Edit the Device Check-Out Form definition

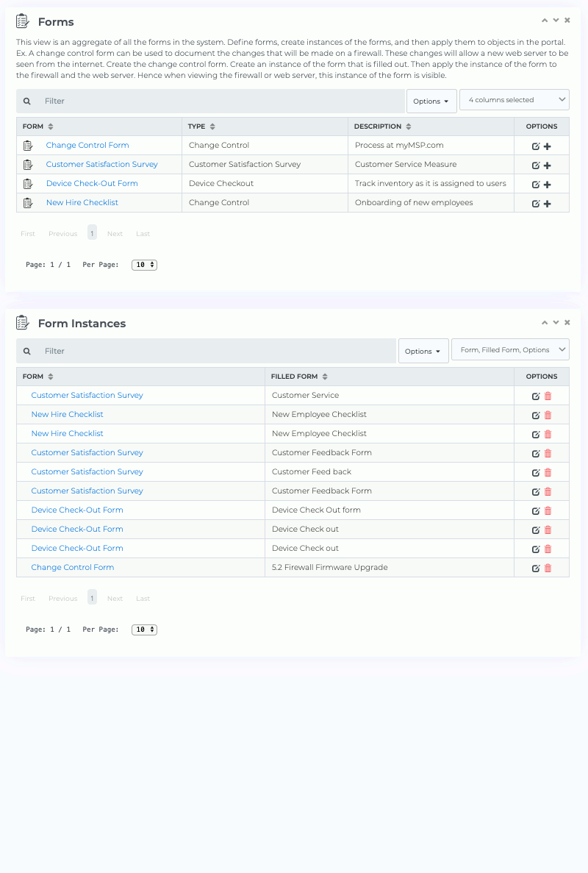(536, 184)
